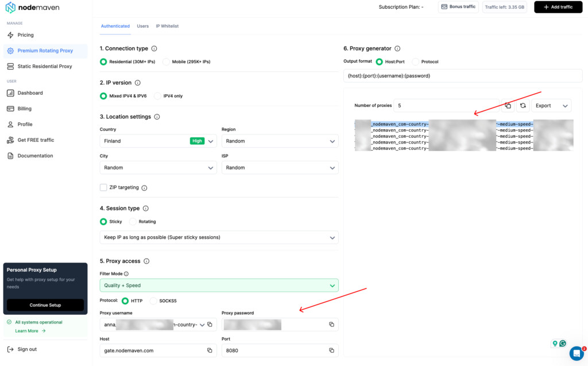
Task: Open info tooltip for ZIP targeting
Action: coord(144,188)
